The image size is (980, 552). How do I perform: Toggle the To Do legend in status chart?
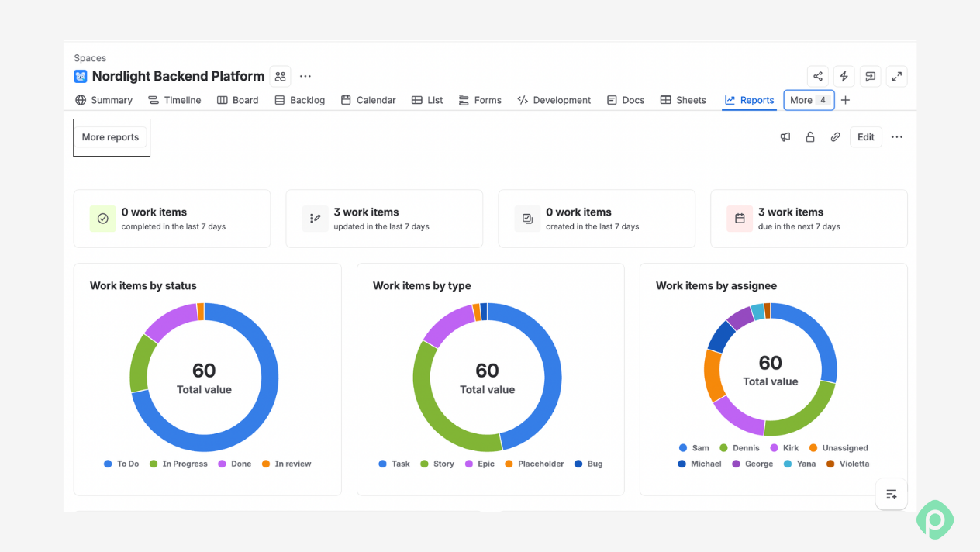(x=122, y=464)
